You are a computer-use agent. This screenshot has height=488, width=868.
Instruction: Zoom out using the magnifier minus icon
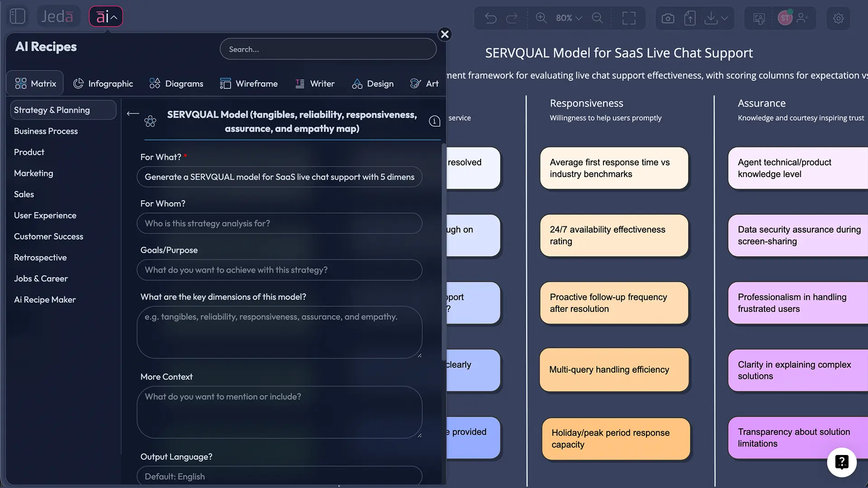[597, 18]
